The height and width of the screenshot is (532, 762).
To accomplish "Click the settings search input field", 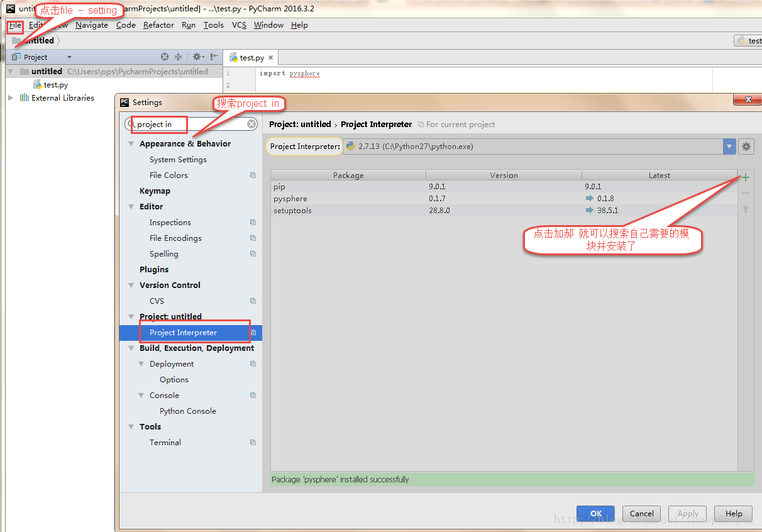I will 191,124.
